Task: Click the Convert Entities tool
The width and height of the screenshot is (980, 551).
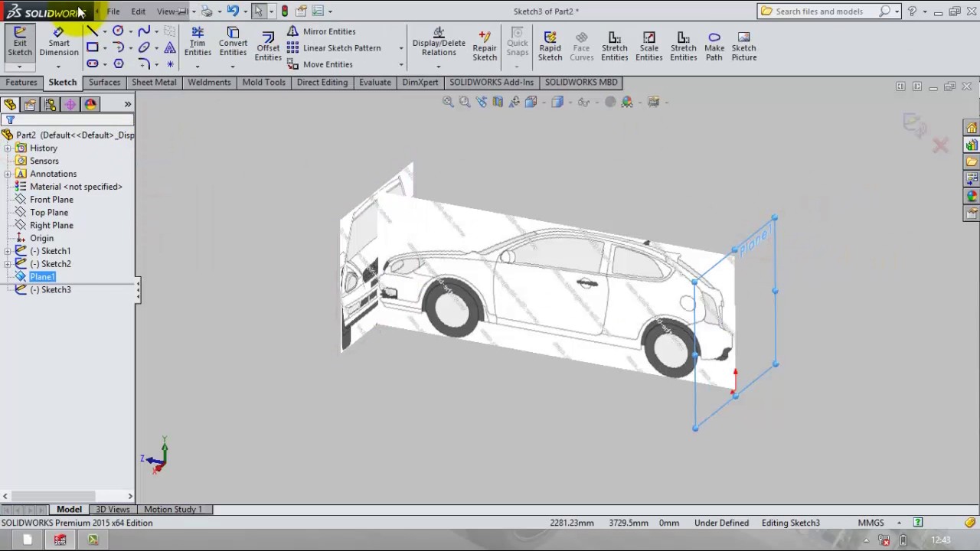Action: pyautogui.click(x=233, y=44)
